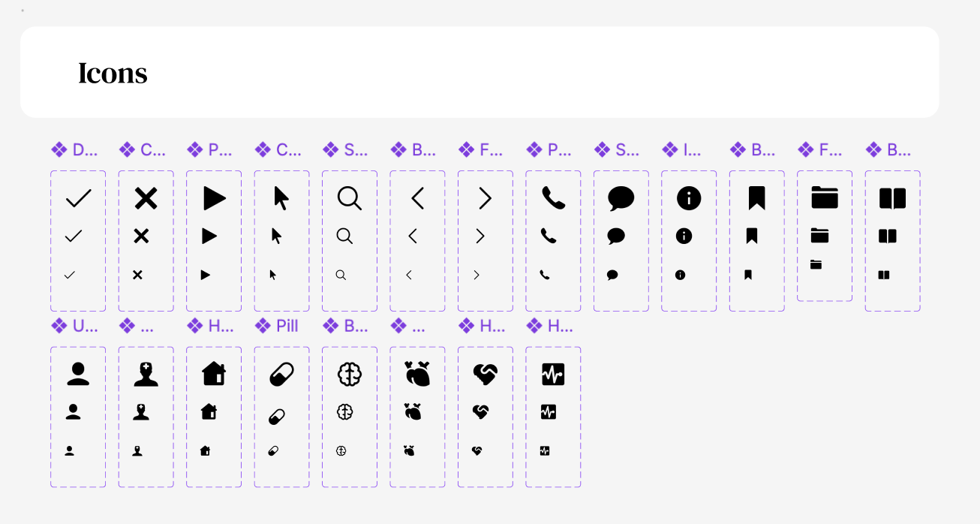The height and width of the screenshot is (524, 980).
Task: Click the largest brain icon
Action: [x=350, y=374]
